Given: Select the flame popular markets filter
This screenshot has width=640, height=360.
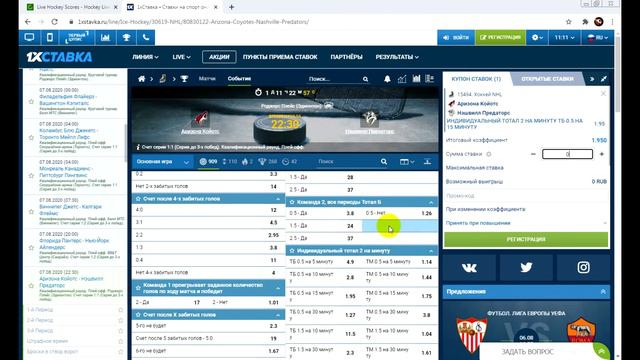Looking at the screenshot, I should tap(247, 162).
